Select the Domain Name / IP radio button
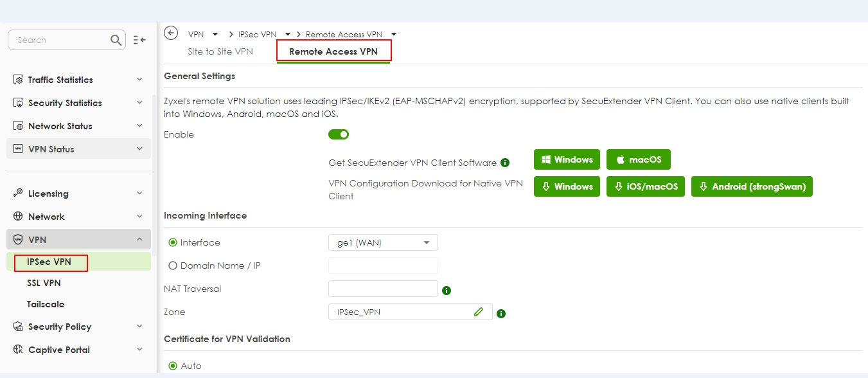 point(172,265)
